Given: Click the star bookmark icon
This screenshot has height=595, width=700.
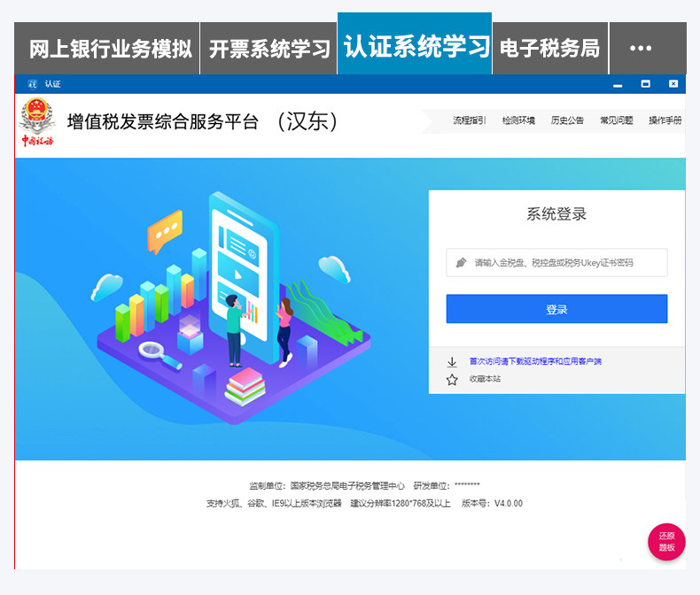Looking at the screenshot, I should [452, 380].
